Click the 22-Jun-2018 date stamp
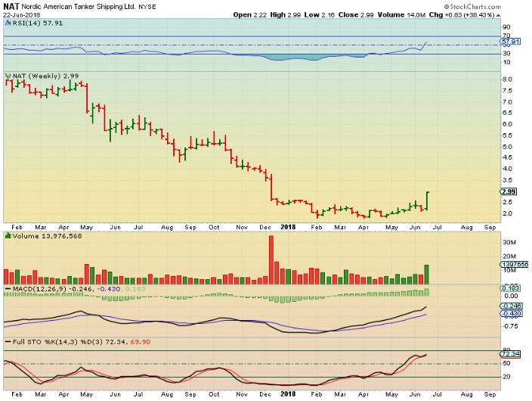532x401 pixels. click(x=22, y=15)
